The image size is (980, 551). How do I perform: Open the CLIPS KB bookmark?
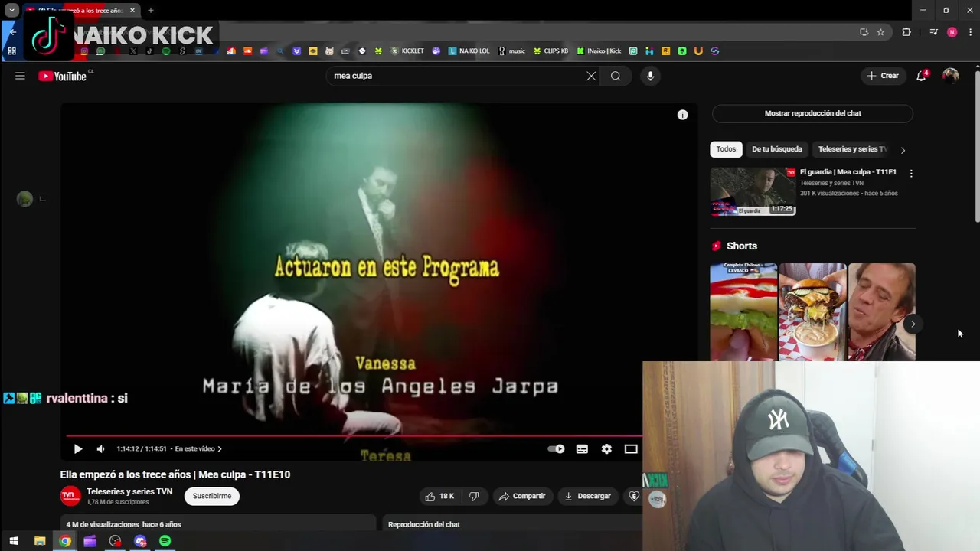(551, 51)
